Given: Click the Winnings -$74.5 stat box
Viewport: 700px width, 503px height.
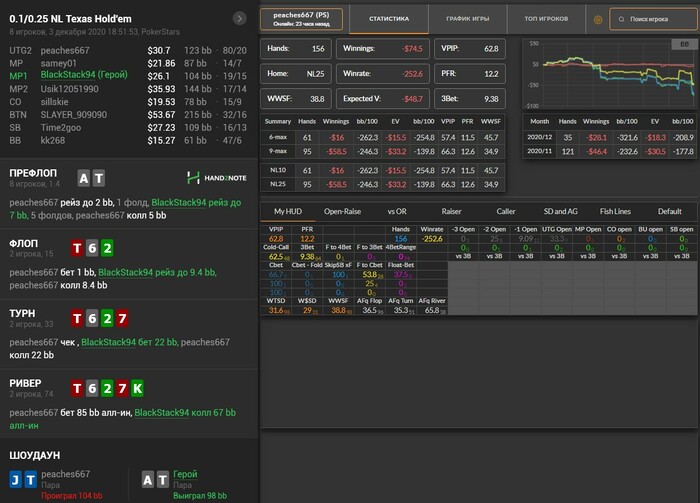Looking at the screenshot, I should (x=383, y=49).
